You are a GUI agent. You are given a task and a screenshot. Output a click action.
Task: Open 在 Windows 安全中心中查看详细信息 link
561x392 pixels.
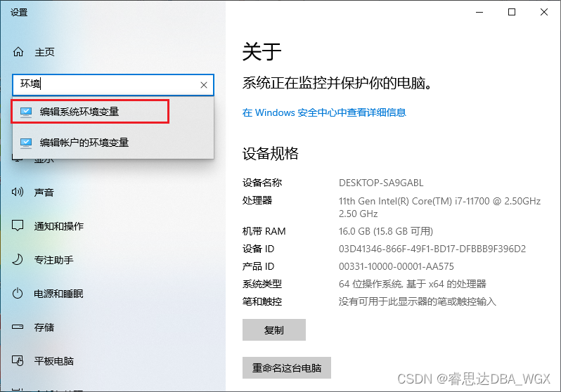click(x=324, y=112)
